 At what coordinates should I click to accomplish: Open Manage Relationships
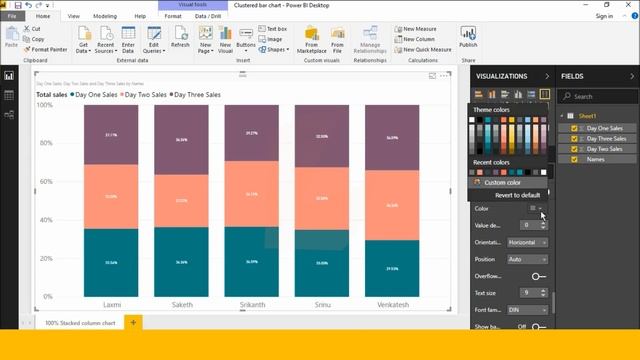point(370,40)
